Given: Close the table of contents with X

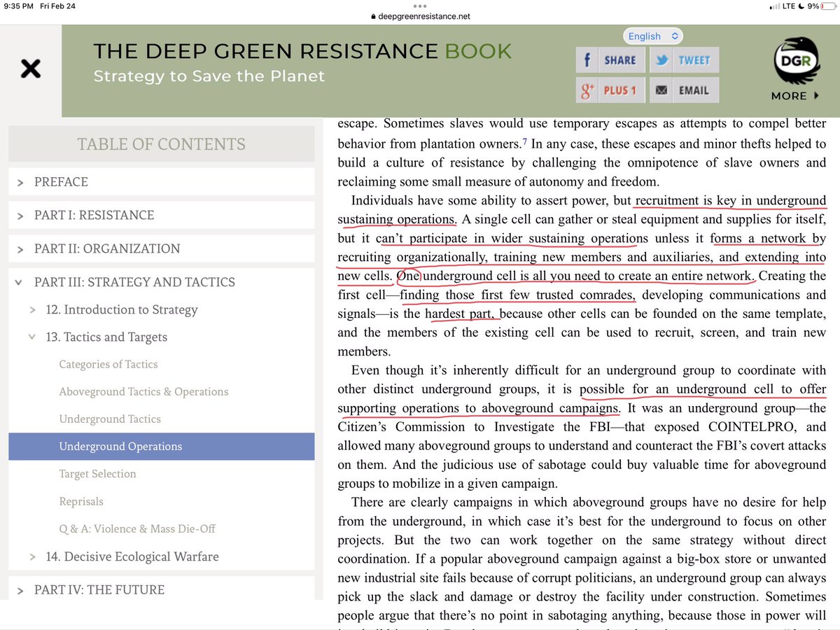Looking at the screenshot, I should tap(30, 69).
